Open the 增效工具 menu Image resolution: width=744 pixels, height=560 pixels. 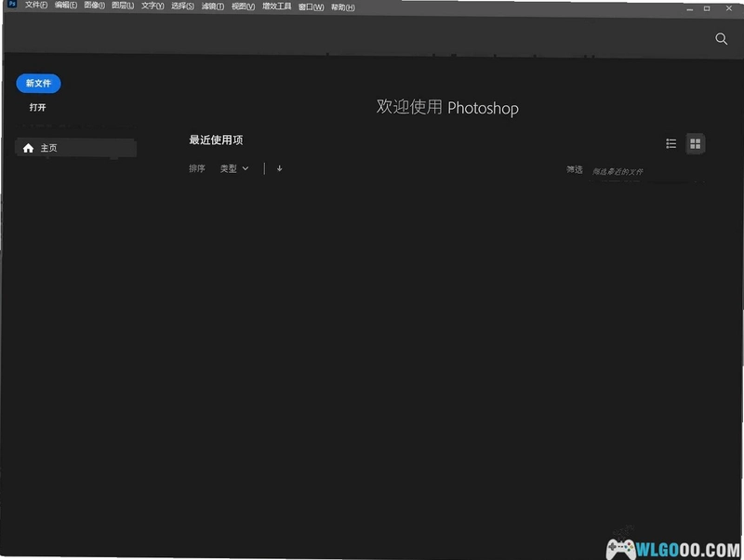pyautogui.click(x=276, y=7)
